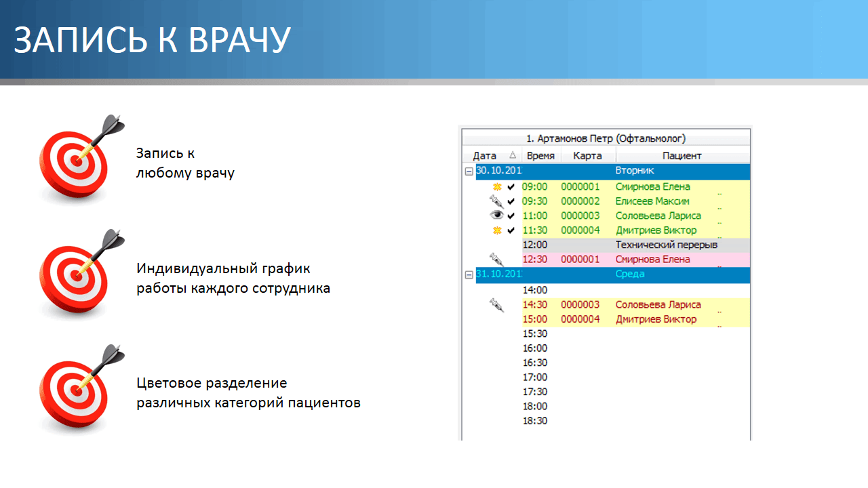Select the free 18:30 time slot
Image resolution: width=868 pixels, height=488 pixels.
coord(534,421)
